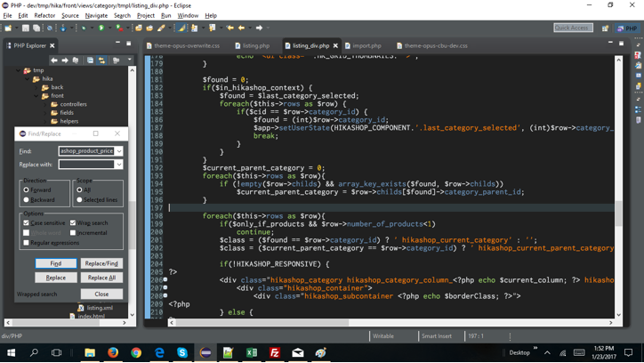
Task: Open Firefox from the taskbar
Action: coord(113,352)
